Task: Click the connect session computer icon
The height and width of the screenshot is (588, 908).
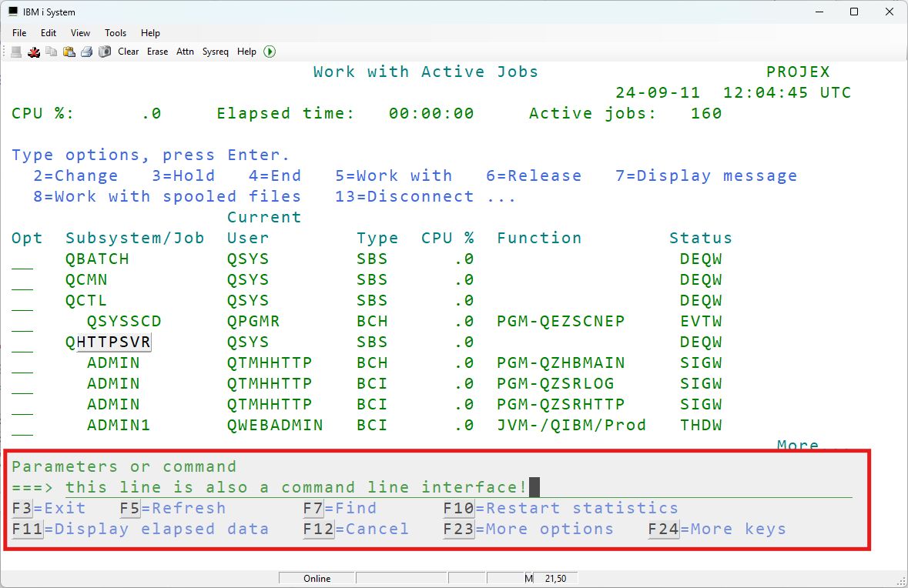Action: point(16,52)
